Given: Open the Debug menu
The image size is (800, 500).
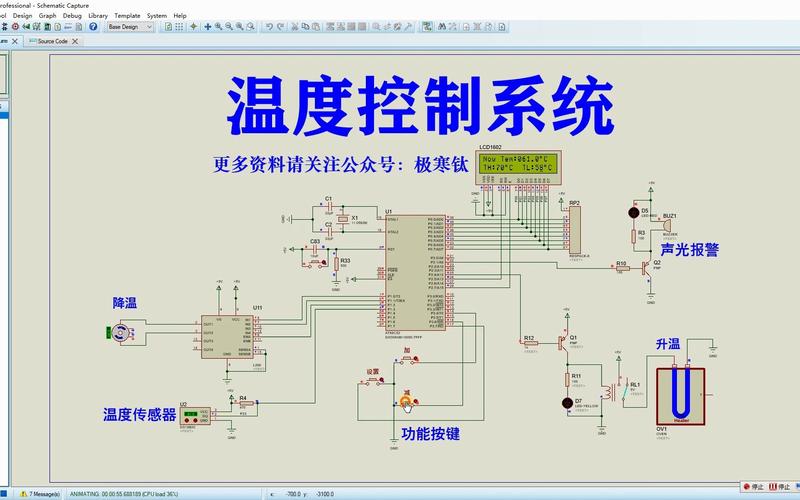Looking at the screenshot, I should pyautogui.click(x=73, y=16).
